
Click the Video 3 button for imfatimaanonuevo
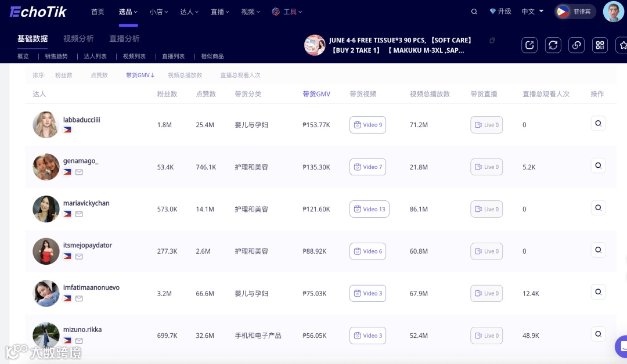point(367,293)
